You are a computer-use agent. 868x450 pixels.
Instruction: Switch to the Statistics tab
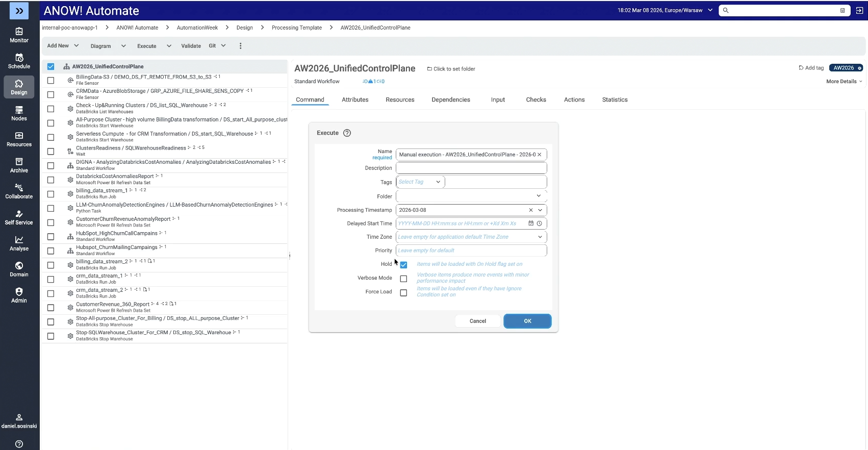tap(615, 100)
